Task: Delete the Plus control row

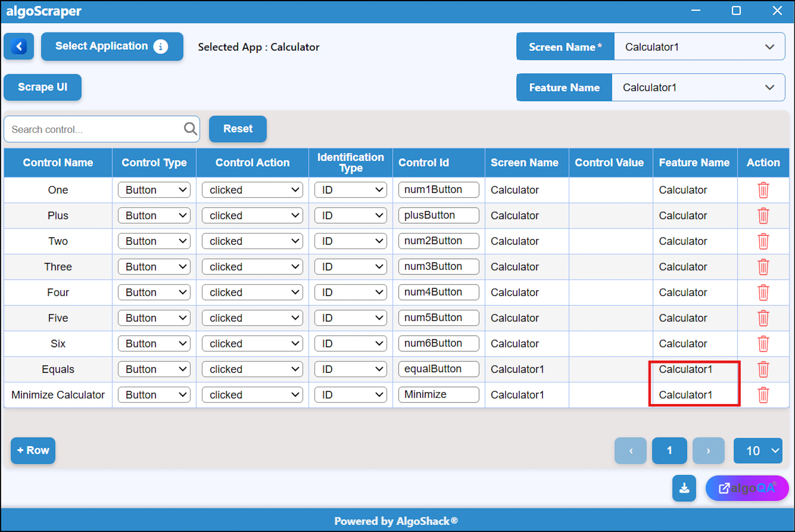Action: click(763, 215)
